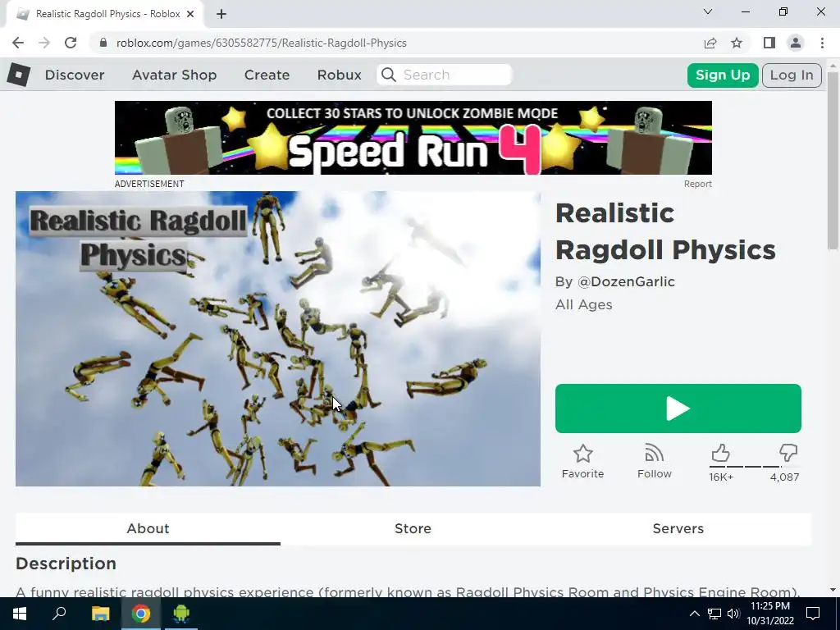The image size is (840, 630).
Task: Dislike the game with thumbs down
Action: (x=788, y=453)
